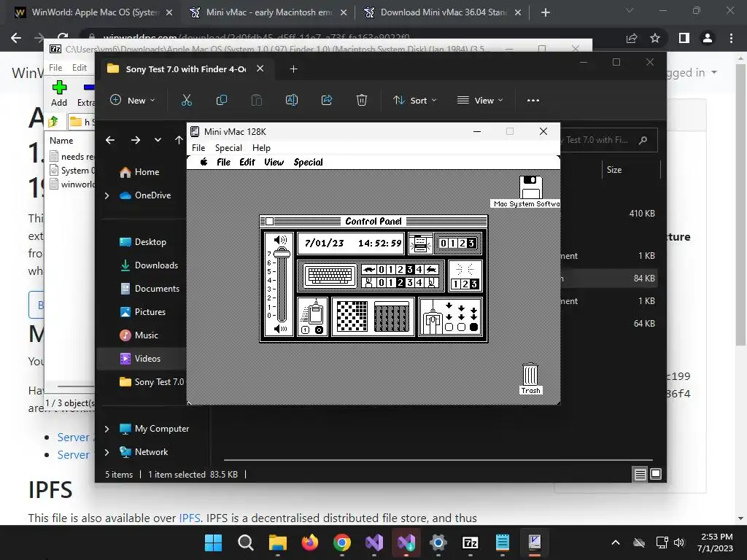
Task: Open Settings gear from the taskbar
Action: (x=438, y=542)
